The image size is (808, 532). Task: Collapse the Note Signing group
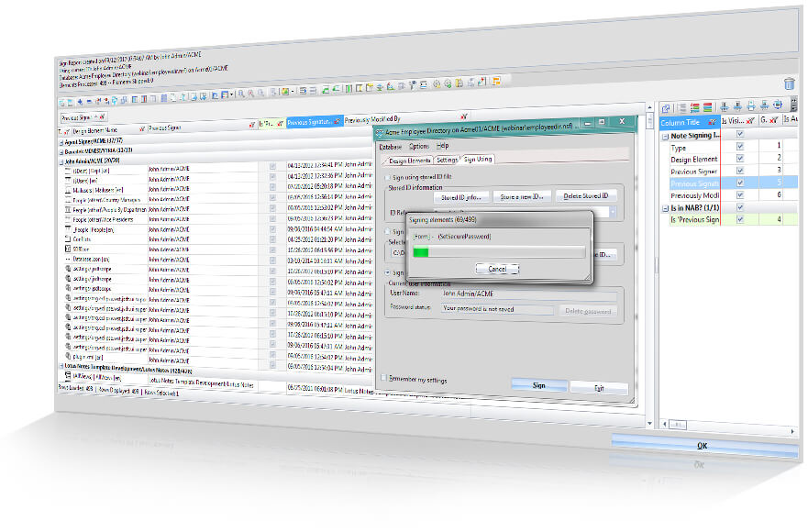pos(665,137)
